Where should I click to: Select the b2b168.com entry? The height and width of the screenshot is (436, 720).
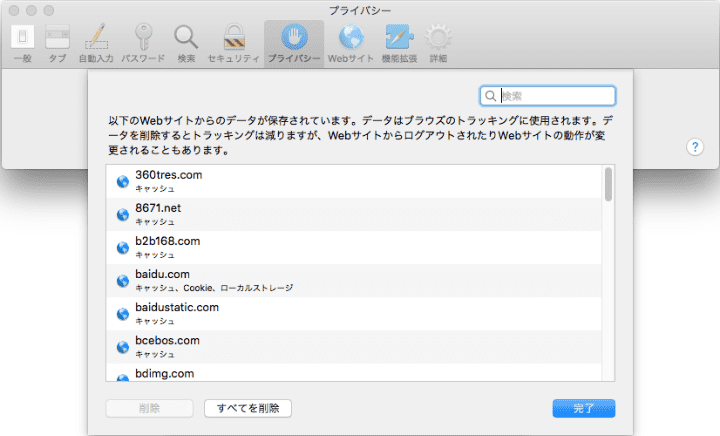(354, 248)
